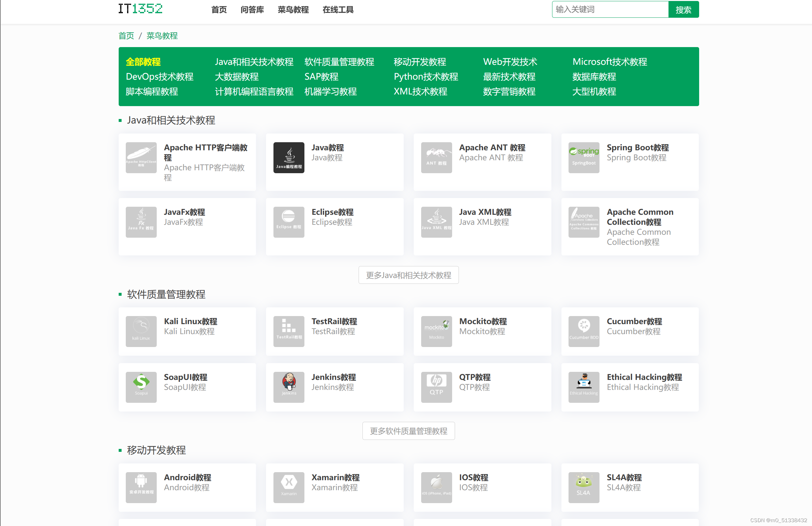This screenshot has height=526, width=812.
Task: Open the Ethical Hacking教程 title link
Action: (644, 377)
